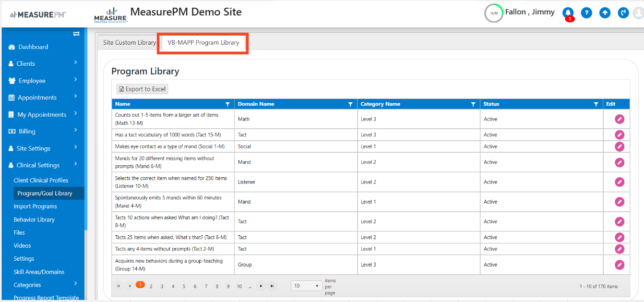644x302 pixels.
Task: Open the notifications bell icon
Action: click(568, 13)
